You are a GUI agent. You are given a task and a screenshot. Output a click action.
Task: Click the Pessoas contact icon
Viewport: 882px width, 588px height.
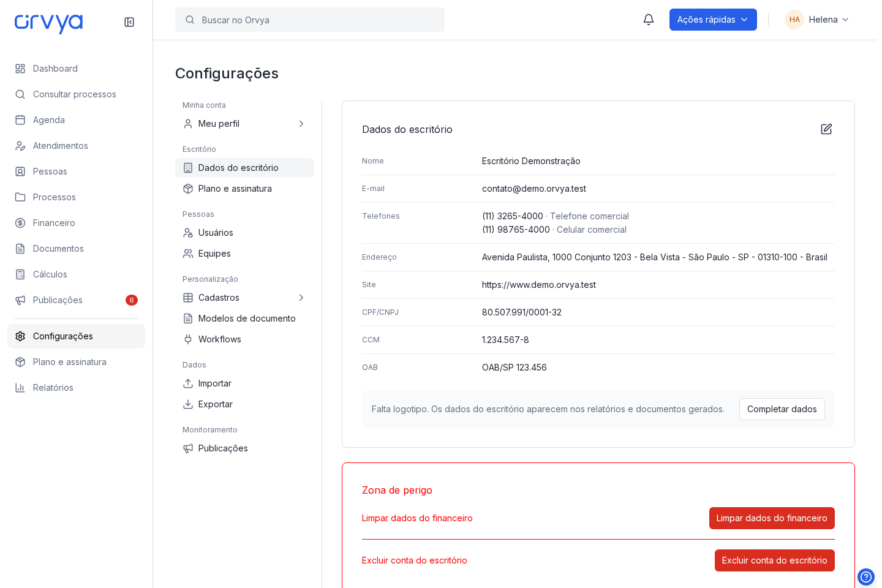(x=20, y=171)
